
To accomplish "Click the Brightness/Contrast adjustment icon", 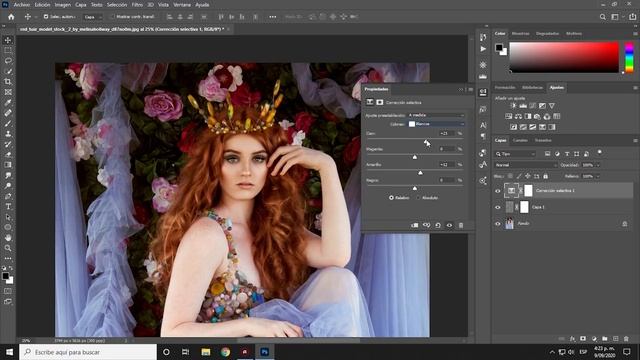I will click(x=513, y=106).
